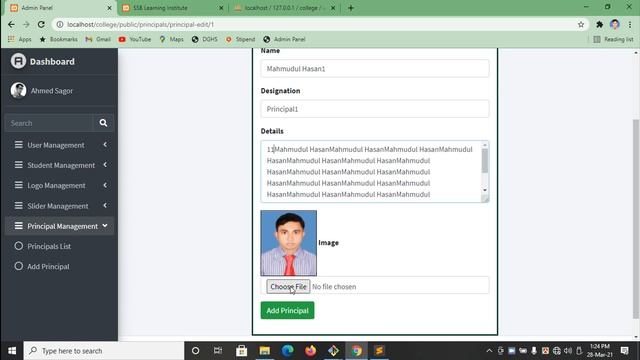Click Dashboard title link

coord(52,61)
